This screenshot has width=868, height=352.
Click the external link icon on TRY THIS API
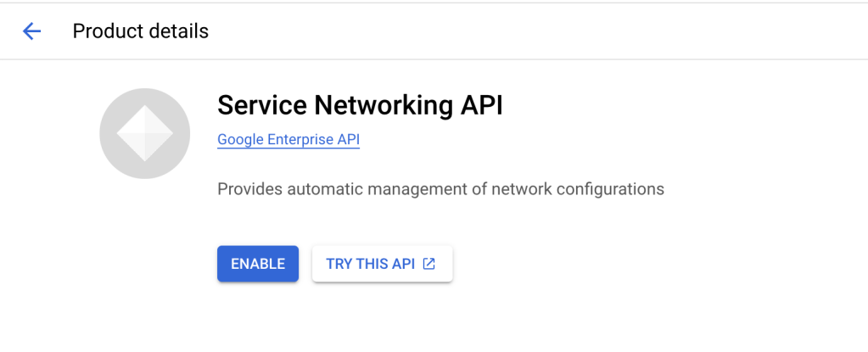(x=429, y=264)
